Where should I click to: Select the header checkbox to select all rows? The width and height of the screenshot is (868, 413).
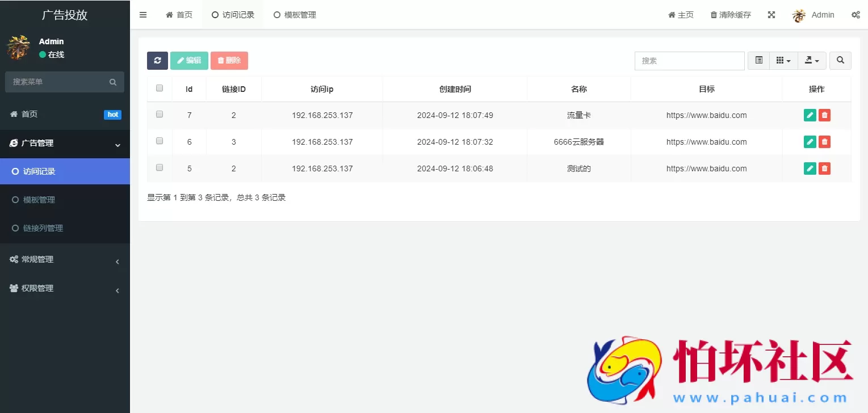159,88
